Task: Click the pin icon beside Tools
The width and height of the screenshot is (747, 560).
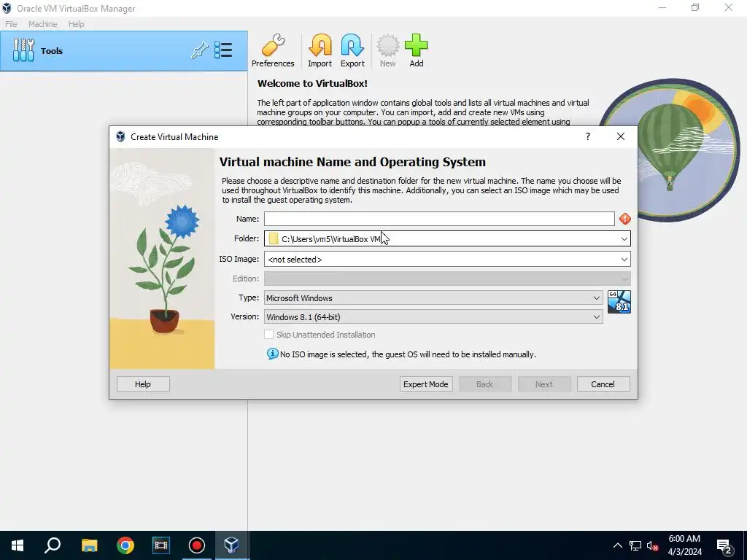Action: tap(200, 50)
